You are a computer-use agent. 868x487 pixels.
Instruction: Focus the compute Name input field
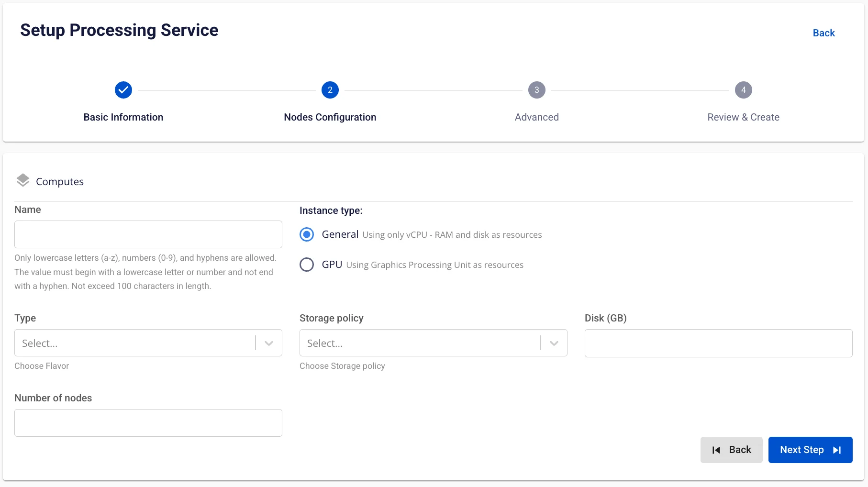[148, 234]
